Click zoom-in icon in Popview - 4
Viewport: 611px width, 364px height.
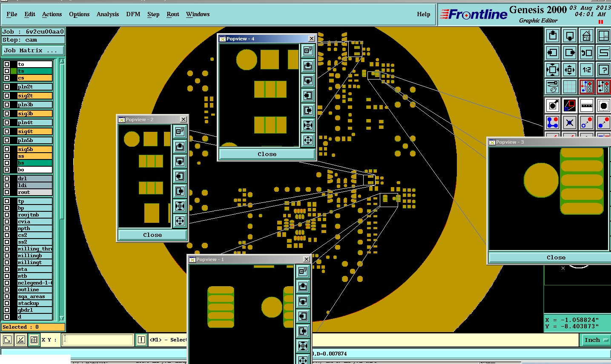308,125
